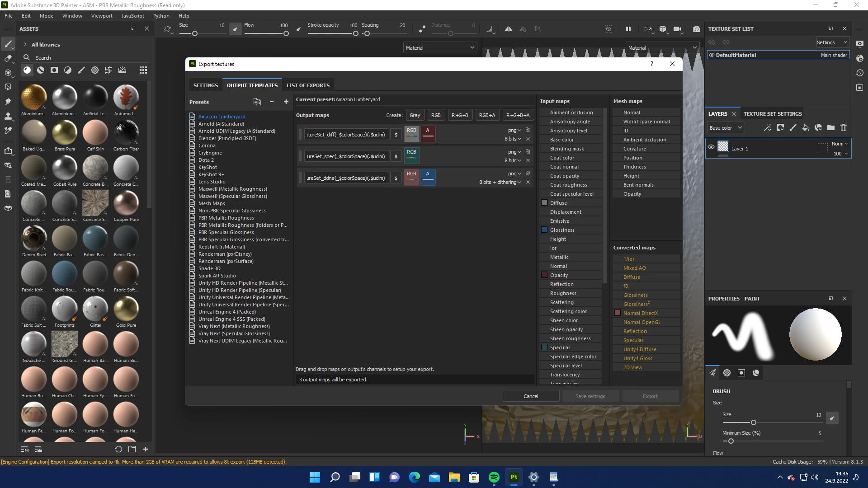
Task: Toggle DefaultMaterial texture set visibility
Action: [x=712, y=55]
